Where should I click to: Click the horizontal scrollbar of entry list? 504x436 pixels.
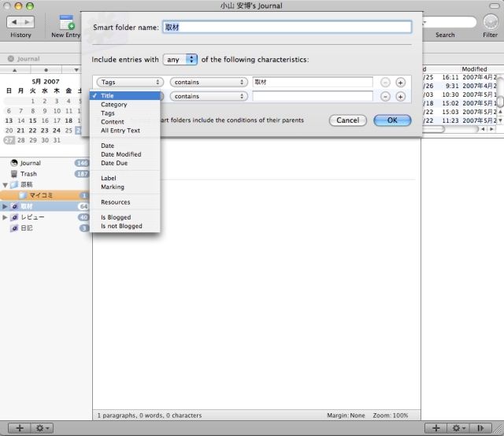450,129
